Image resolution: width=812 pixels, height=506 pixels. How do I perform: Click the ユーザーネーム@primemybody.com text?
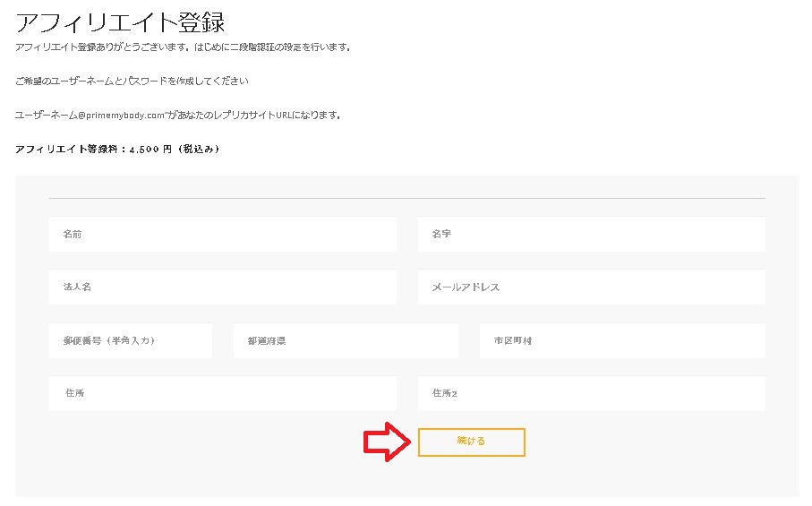click(x=88, y=116)
